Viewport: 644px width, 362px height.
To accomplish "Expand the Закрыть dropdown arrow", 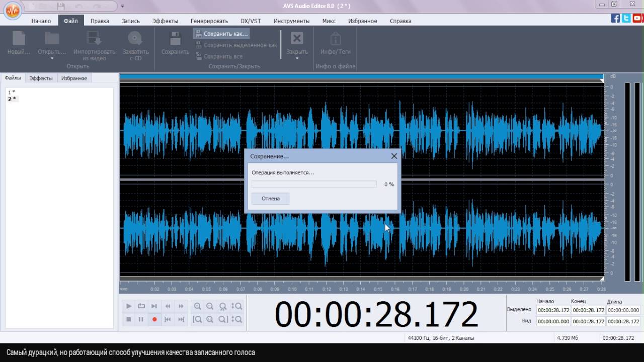I will (x=297, y=59).
